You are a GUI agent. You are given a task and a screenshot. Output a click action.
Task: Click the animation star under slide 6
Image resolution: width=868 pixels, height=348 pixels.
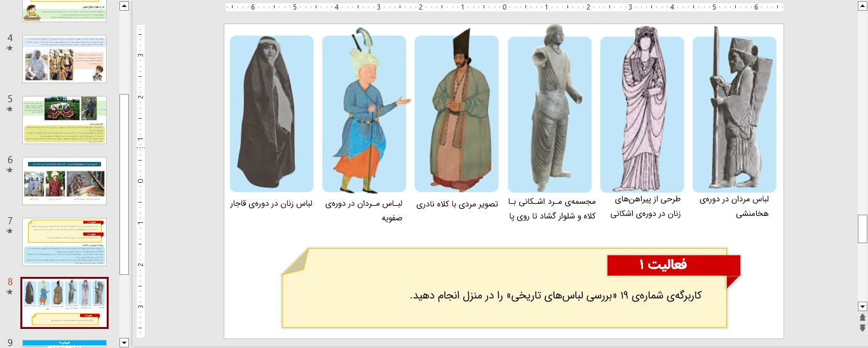tap(10, 170)
